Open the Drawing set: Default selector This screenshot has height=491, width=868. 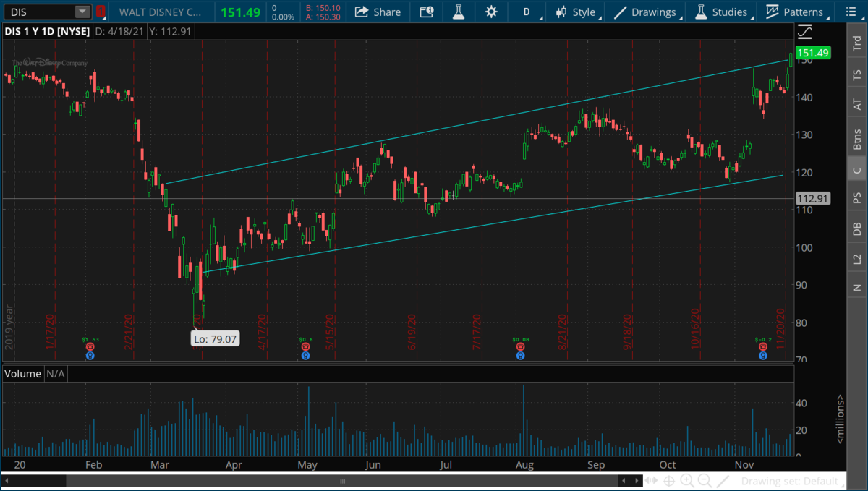(793, 481)
